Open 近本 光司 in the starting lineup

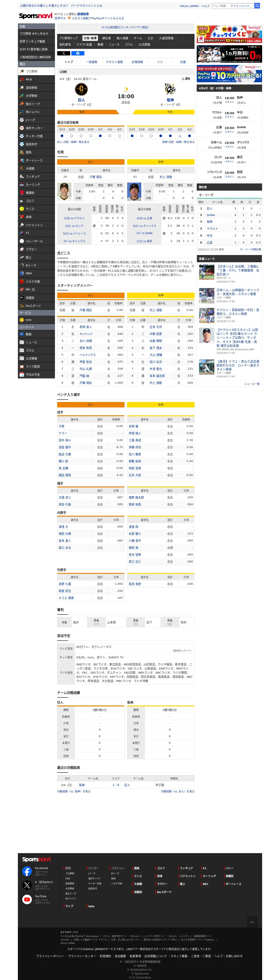pyautogui.click(x=156, y=327)
